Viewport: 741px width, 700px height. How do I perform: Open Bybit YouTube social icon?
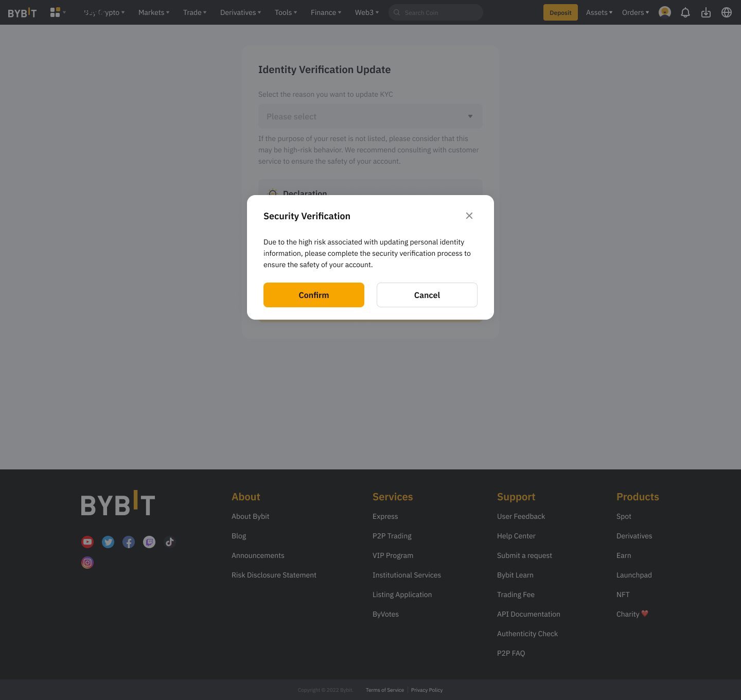pyautogui.click(x=87, y=542)
